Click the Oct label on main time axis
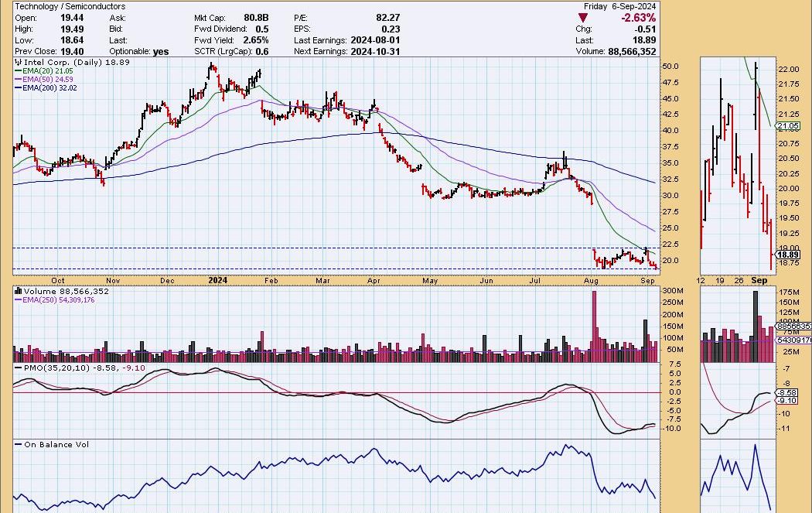The height and width of the screenshot is (513, 812). click(58, 281)
